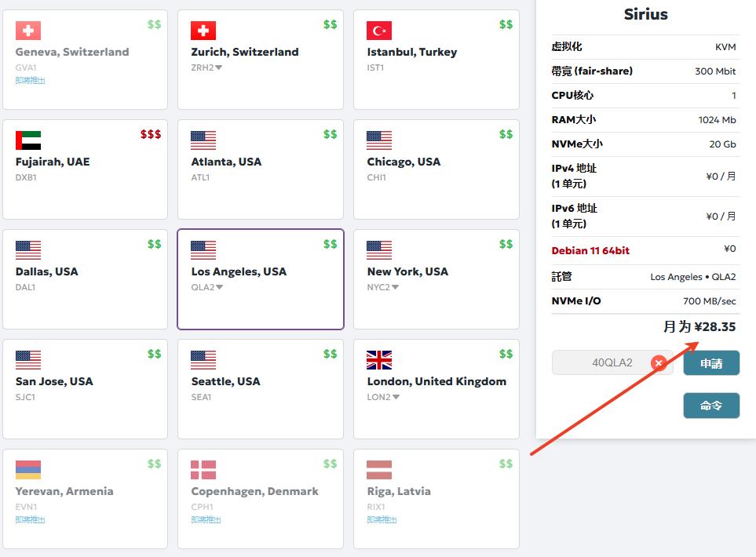Click the US flag on the Chicago card
Screen dimensions: 756x557
379,140
